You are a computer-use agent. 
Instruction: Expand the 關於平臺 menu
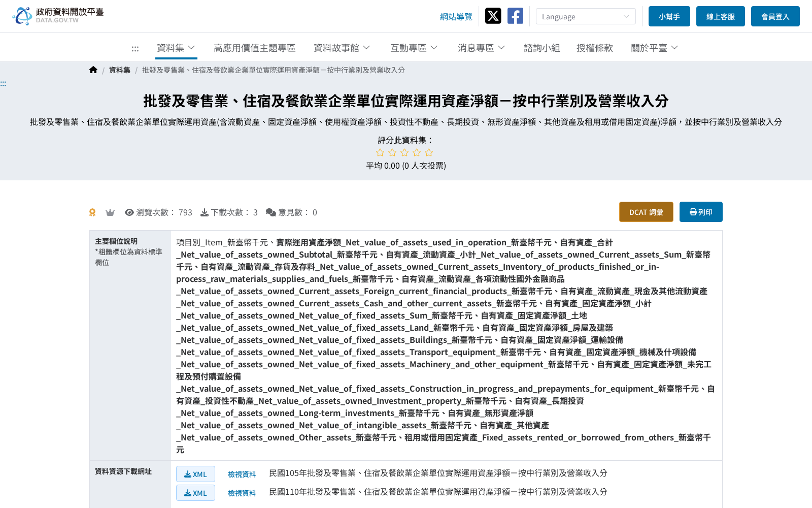tap(655, 48)
